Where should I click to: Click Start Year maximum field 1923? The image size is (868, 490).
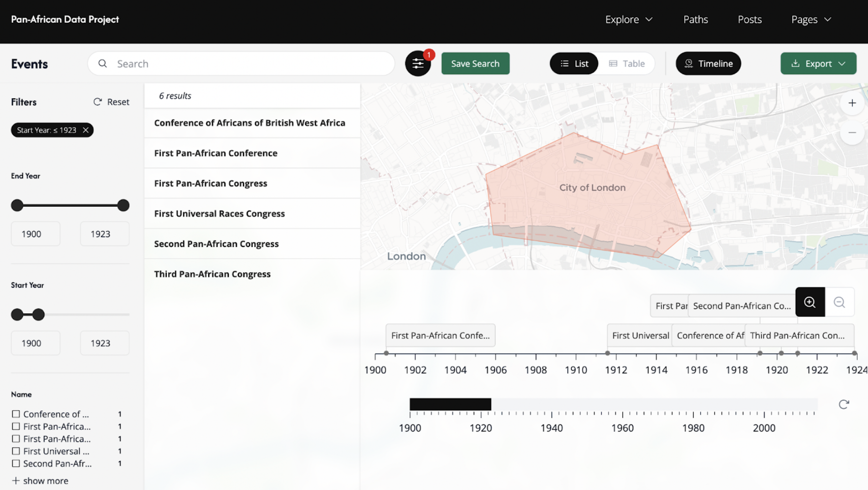pyautogui.click(x=105, y=343)
